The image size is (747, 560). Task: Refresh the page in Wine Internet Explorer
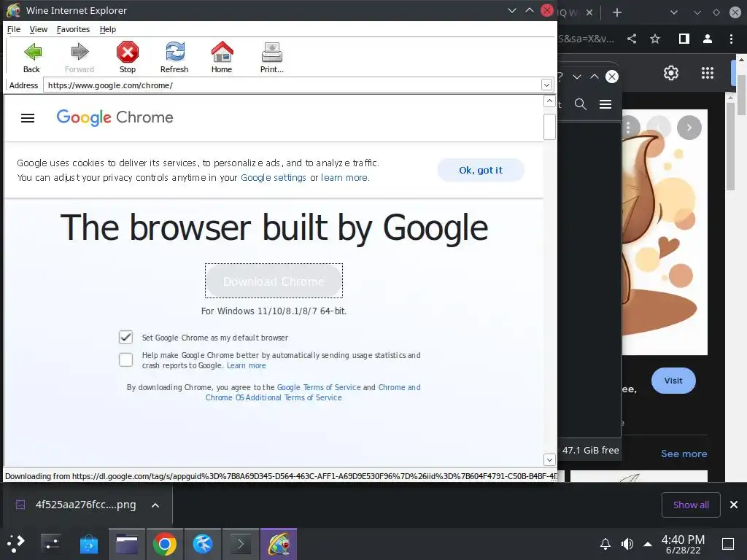[174, 57]
